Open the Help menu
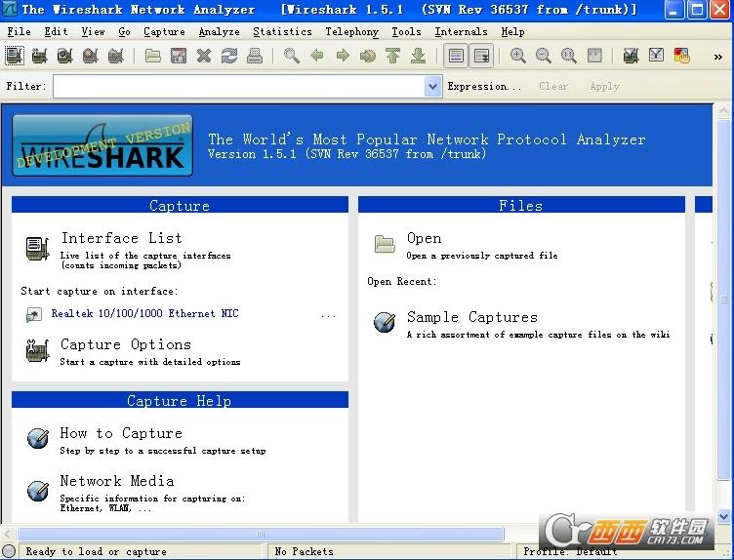 512,31
